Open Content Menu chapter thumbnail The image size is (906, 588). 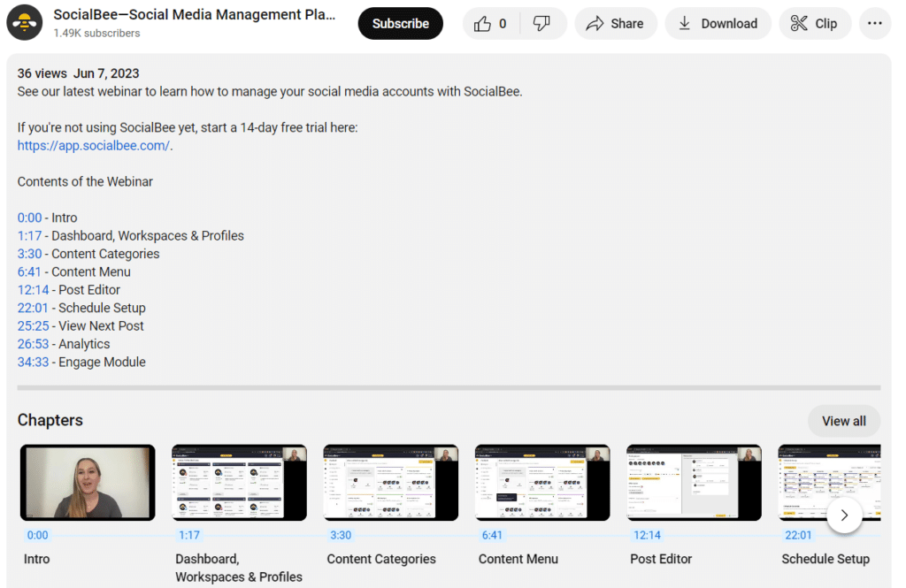click(542, 482)
